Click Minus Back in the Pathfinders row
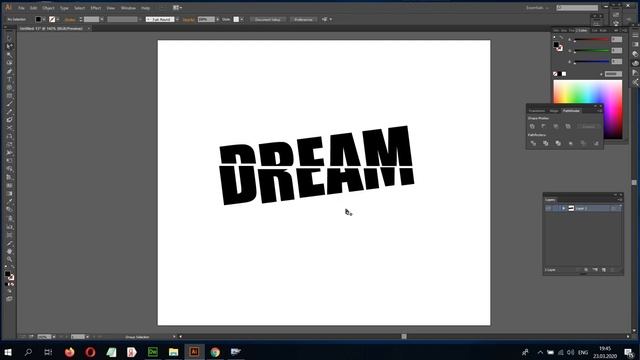 pos(596,143)
